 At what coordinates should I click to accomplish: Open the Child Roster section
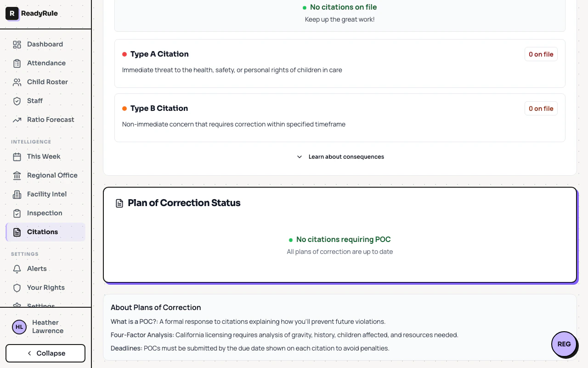pos(47,82)
